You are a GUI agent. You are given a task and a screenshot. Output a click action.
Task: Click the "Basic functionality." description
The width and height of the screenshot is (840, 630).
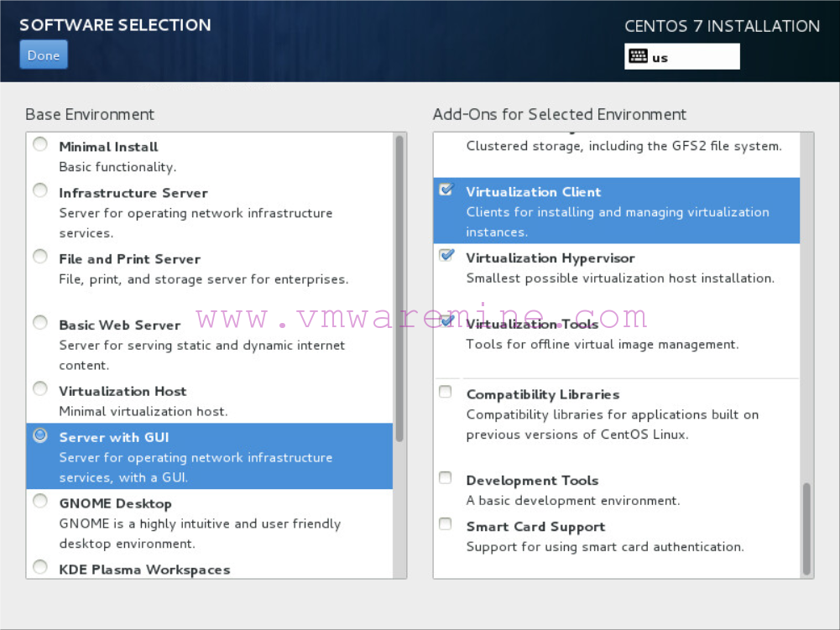(117, 167)
